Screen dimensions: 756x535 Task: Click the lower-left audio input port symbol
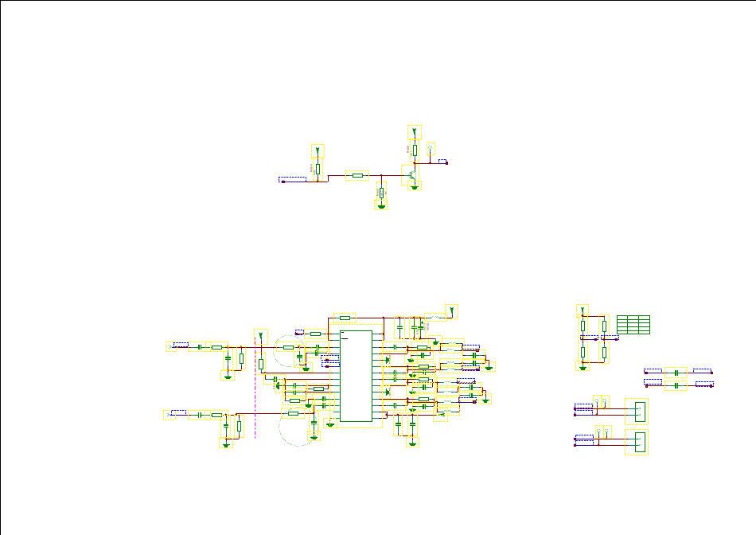pyautogui.click(x=168, y=415)
